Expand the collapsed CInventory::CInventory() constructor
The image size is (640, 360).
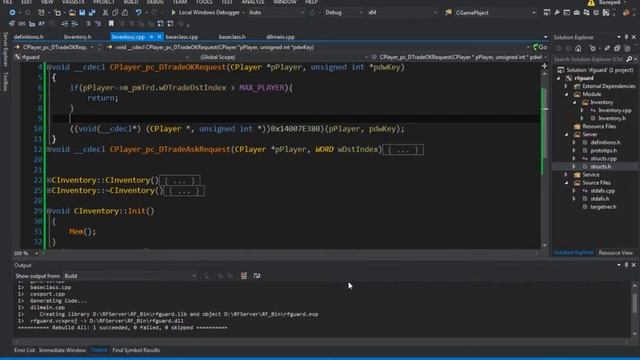coord(49,180)
